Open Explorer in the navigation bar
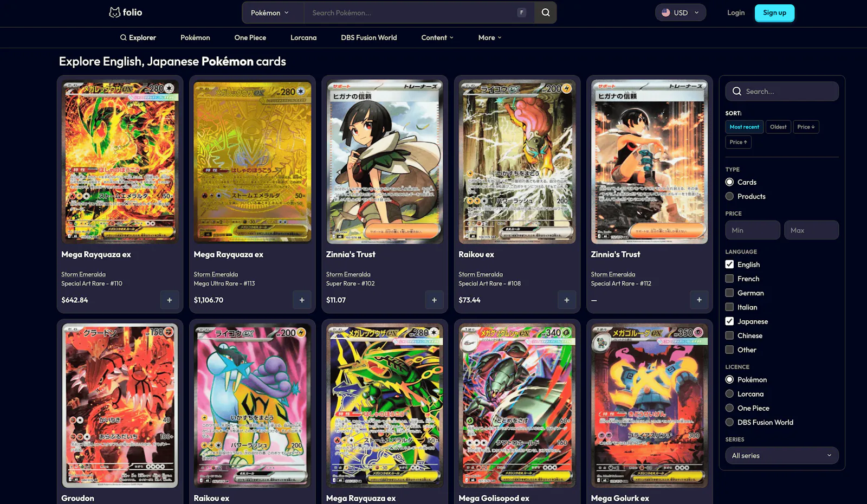The height and width of the screenshot is (504, 867). tap(138, 37)
